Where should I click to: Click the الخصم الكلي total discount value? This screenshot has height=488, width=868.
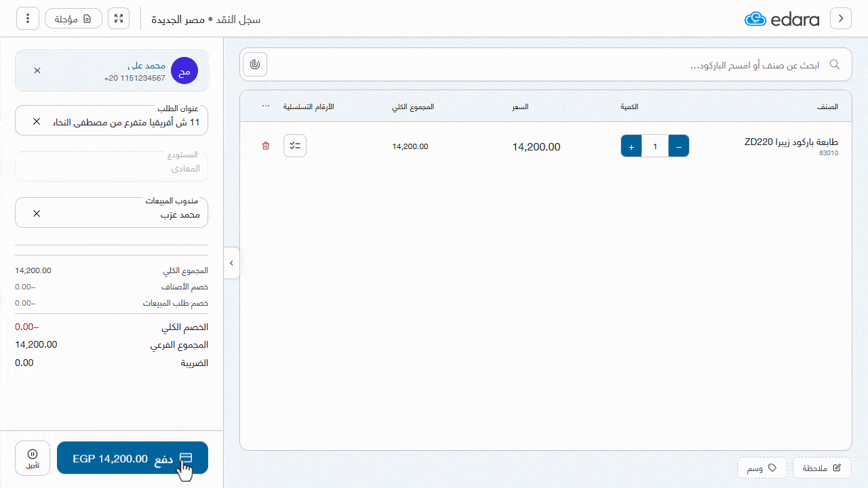tap(26, 327)
